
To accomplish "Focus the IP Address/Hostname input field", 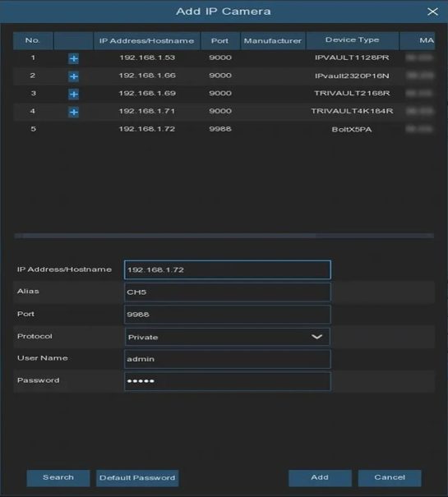I will click(227, 269).
